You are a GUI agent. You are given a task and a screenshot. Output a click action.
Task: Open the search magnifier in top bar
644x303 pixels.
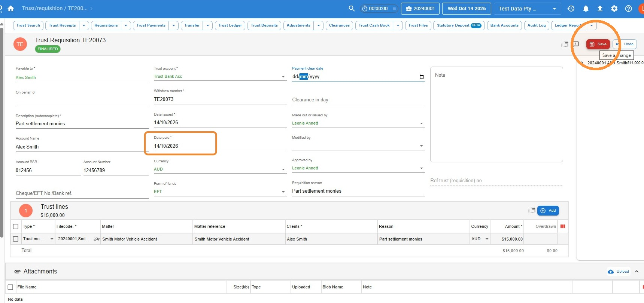(352, 8)
